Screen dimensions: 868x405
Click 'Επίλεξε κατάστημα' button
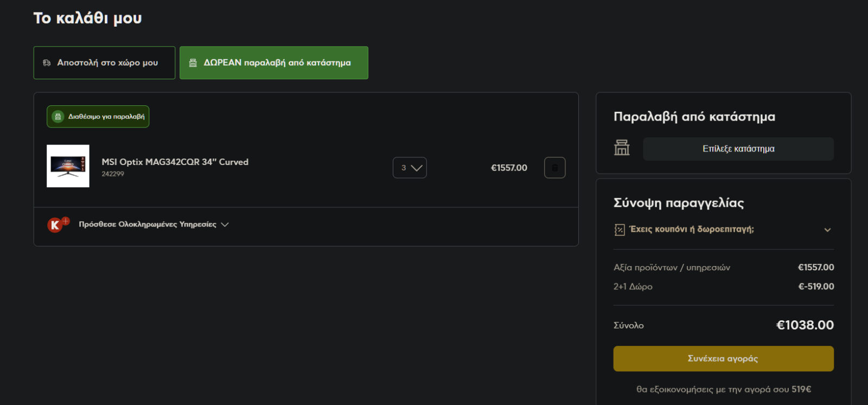(x=738, y=149)
